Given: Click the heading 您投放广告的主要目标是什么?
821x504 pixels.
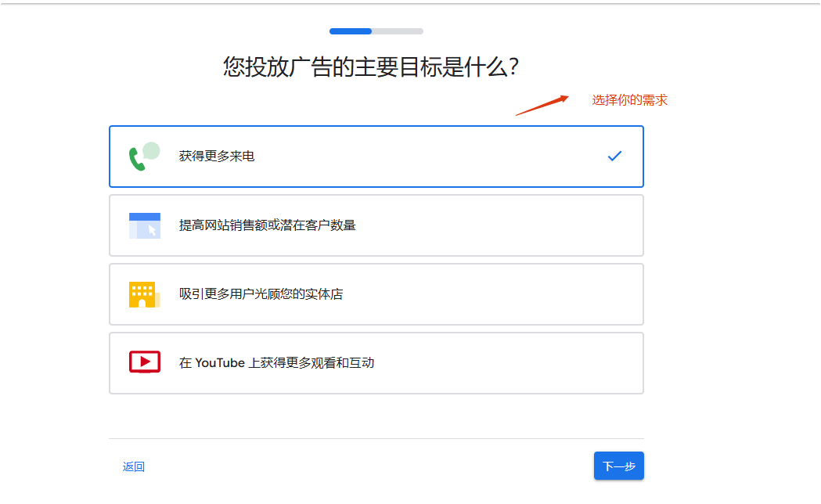Looking at the screenshot, I should pos(371,67).
